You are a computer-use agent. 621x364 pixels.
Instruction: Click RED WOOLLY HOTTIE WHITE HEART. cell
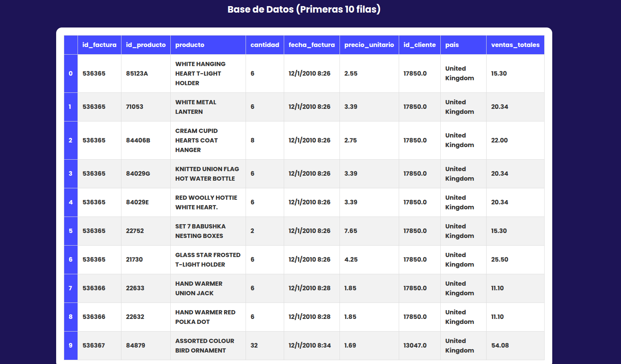click(208, 202)
